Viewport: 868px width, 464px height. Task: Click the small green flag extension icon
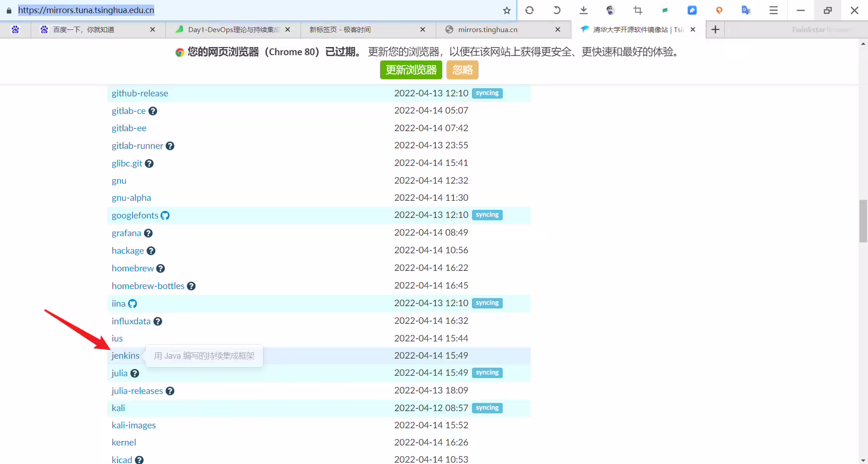tap(665, 10)
